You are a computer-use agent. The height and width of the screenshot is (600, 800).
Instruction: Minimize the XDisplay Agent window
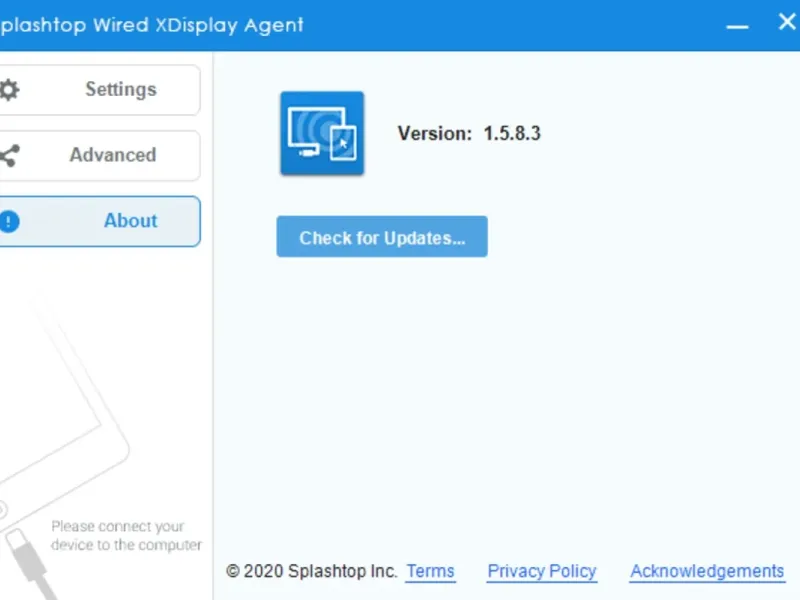click(737, 26)
